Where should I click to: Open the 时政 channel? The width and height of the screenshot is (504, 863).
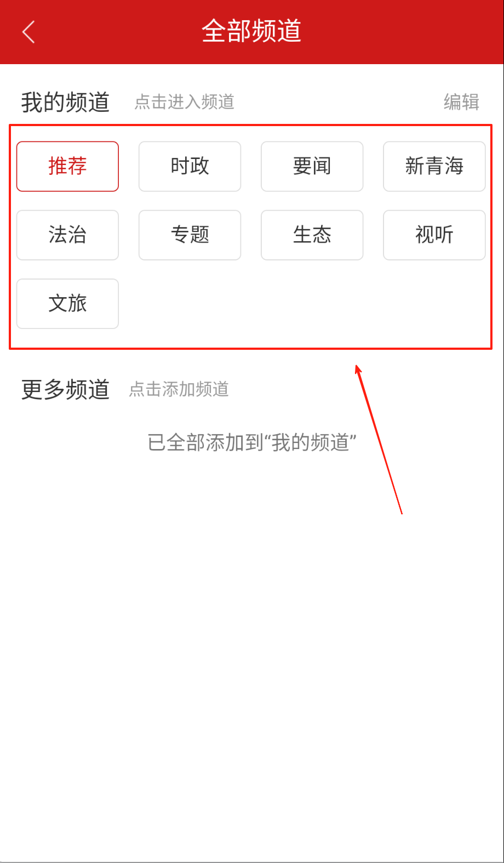(x=190, y=166)
